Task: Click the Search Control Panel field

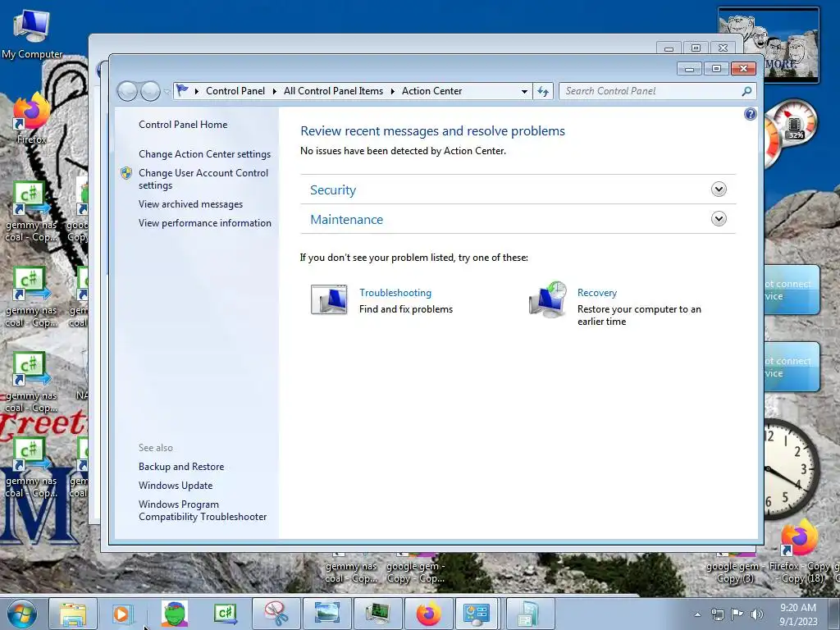Action: (x=657, y=91)
